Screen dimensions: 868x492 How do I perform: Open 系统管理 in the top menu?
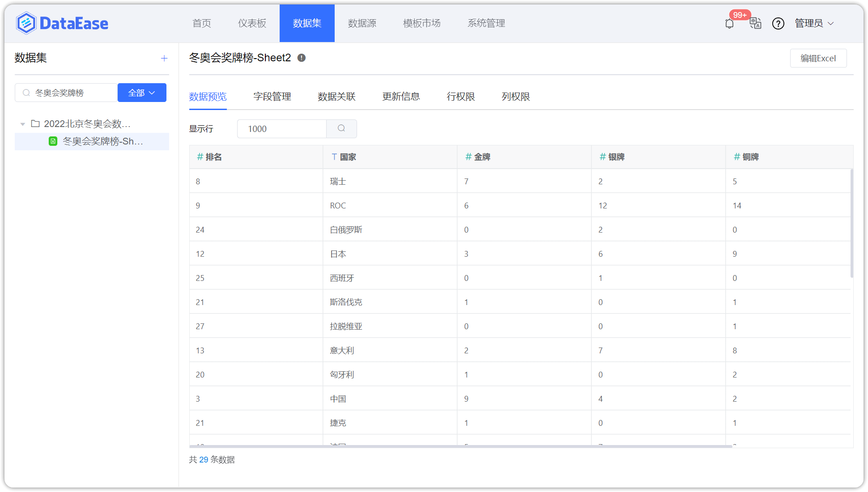[486, 23]
